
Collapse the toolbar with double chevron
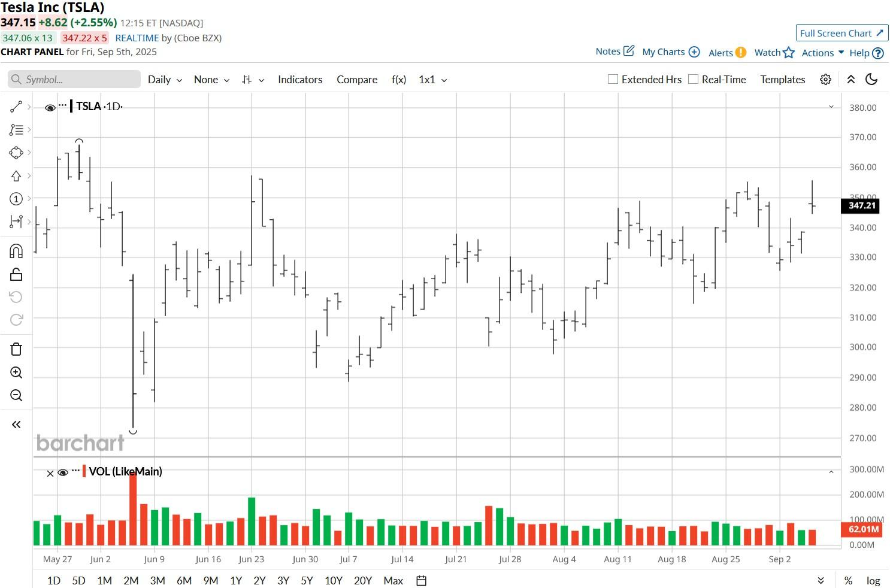point(851,80)
